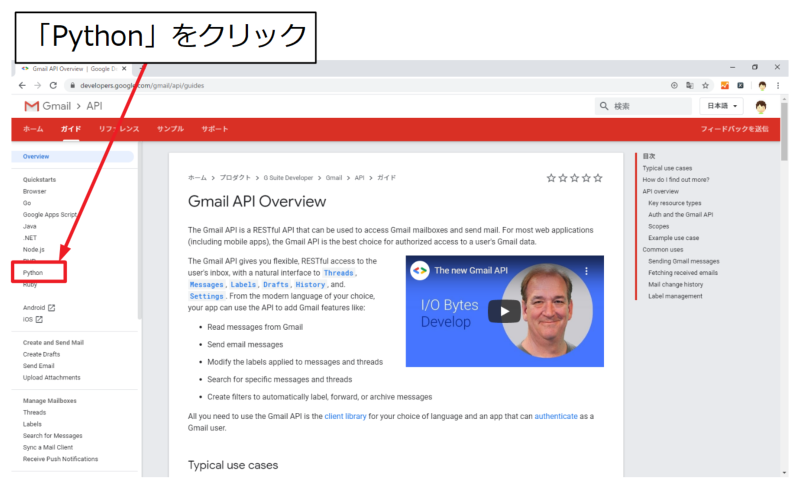The image size is (803, 495).
Task: Go back using the browser back arrow
Action: point(23,86)
